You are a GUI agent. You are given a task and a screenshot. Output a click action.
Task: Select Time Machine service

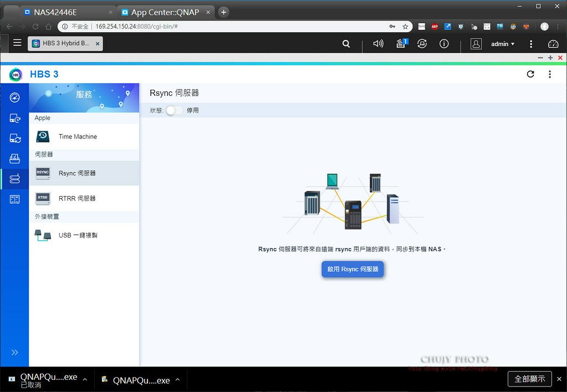(x=84, y=137)
